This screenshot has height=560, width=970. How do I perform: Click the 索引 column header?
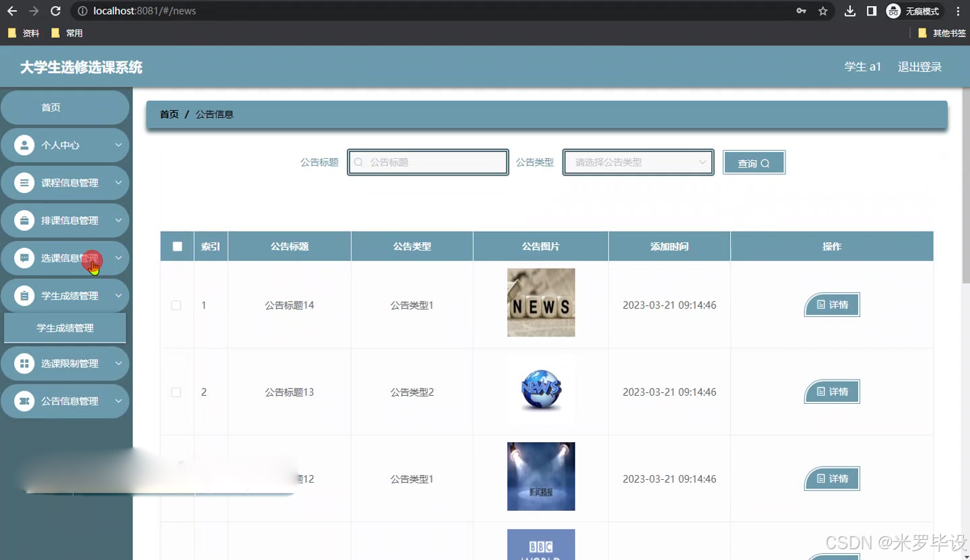(x=211, y=246)
